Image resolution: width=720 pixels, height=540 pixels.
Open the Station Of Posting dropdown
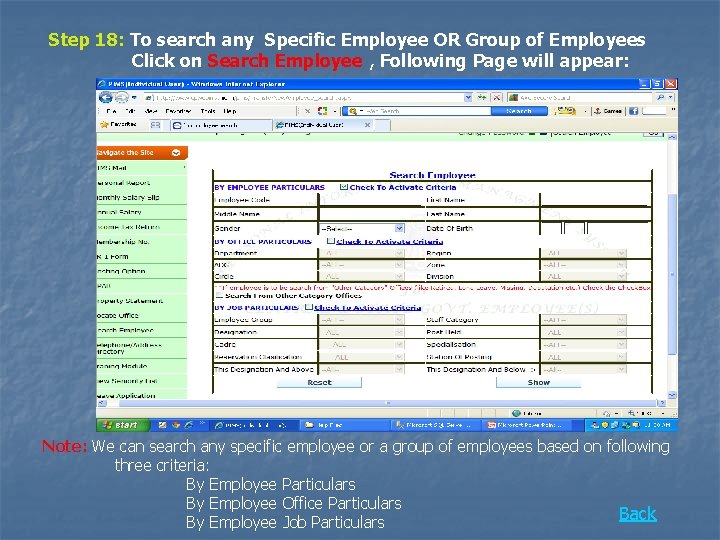pyautogui.click(x=584, y=357)
